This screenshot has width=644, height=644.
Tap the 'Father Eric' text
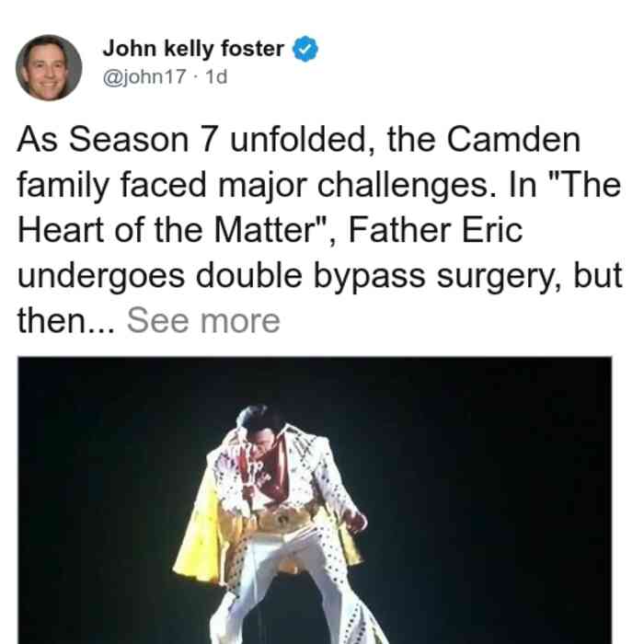(x=435, y=230)
